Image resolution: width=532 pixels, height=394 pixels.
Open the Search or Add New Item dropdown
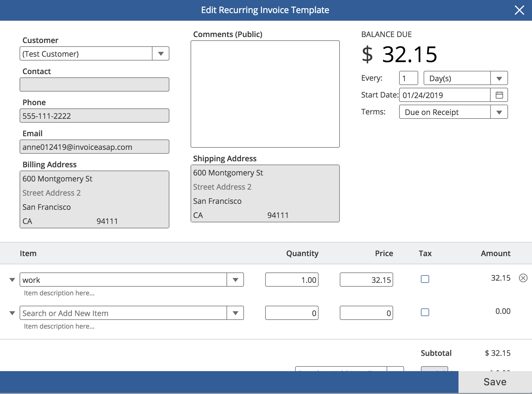coord(235,313)
